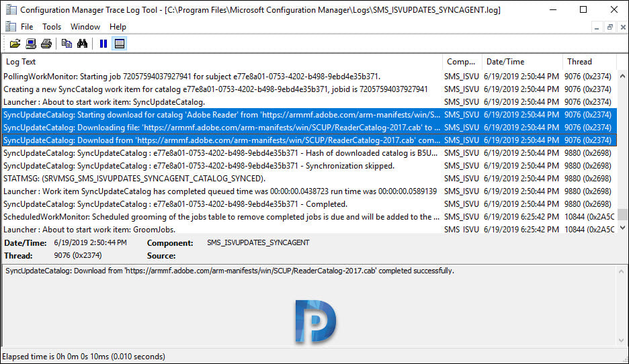Select 'About to start work item: GroomJobs' row

click(309, 229)
